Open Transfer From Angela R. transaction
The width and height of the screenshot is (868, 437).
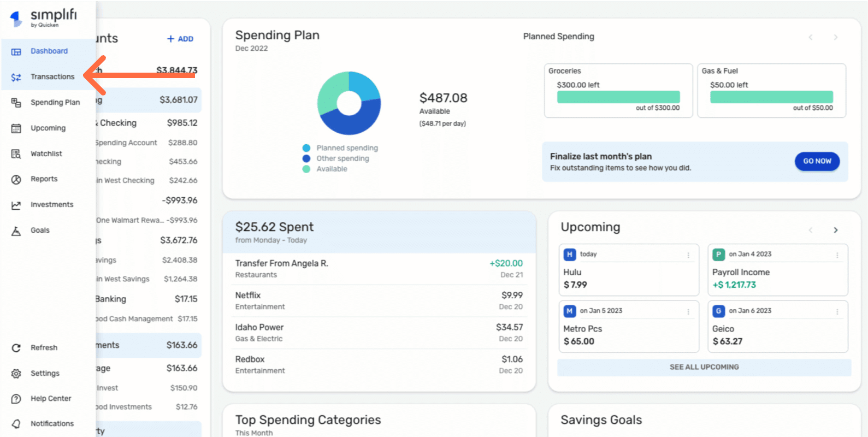click(379, 269)
